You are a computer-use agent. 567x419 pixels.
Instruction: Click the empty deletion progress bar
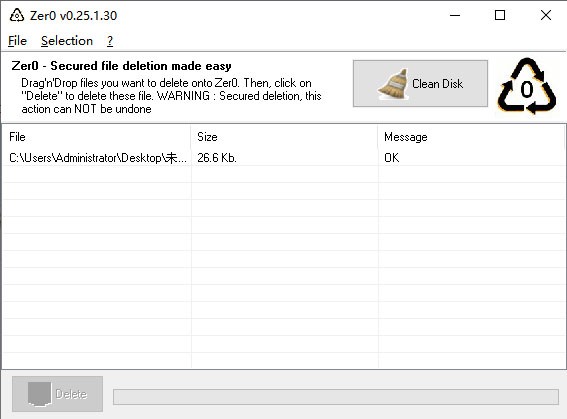coord(336,397)
